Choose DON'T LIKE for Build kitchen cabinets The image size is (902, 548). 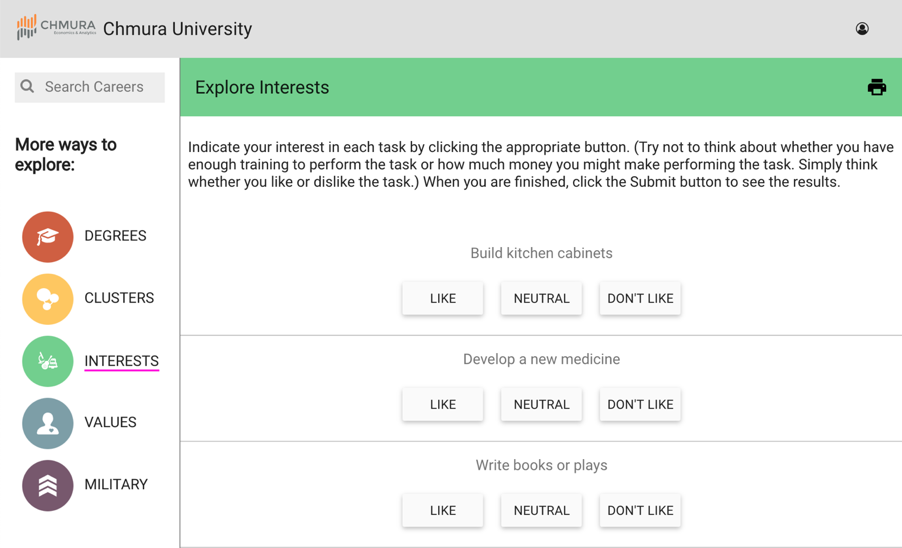[640, 298]
